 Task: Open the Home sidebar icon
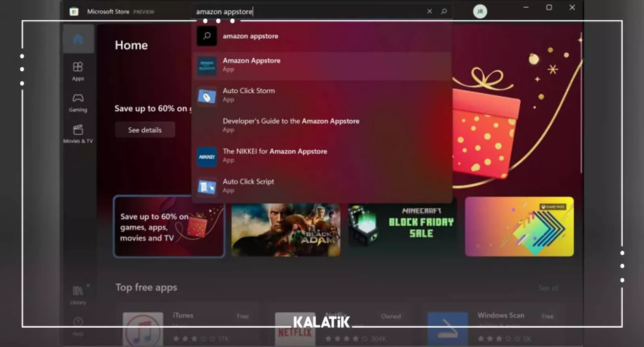(x=78, y=39)
